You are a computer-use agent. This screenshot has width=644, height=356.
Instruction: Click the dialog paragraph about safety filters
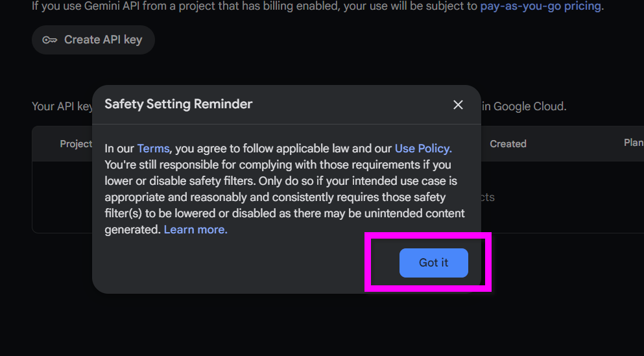click(x=279, y=189)
